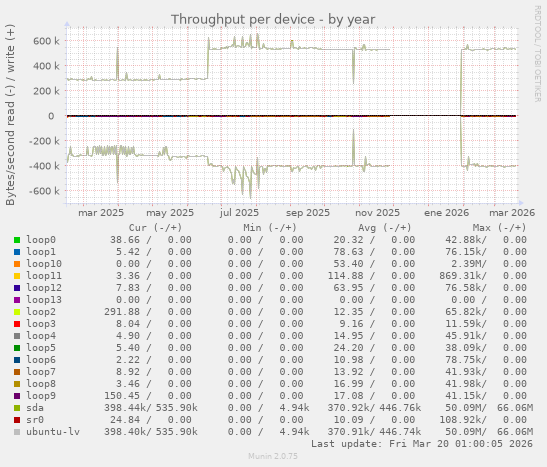Click the red loop3 legend swatch
This screenshot has width=547, height=467.
tap(17, 324)
